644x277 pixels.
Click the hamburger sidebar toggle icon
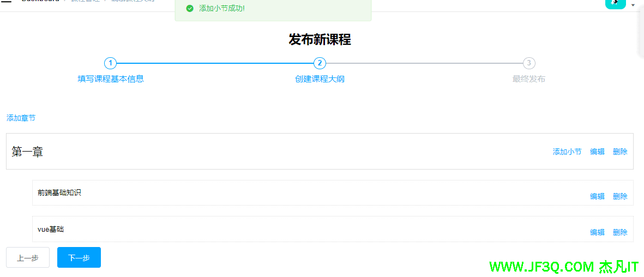[7, 2]
